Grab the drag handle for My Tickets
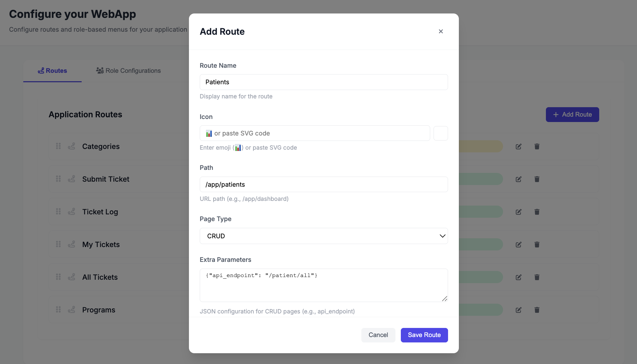637x364 pixels. click(58, 244)
